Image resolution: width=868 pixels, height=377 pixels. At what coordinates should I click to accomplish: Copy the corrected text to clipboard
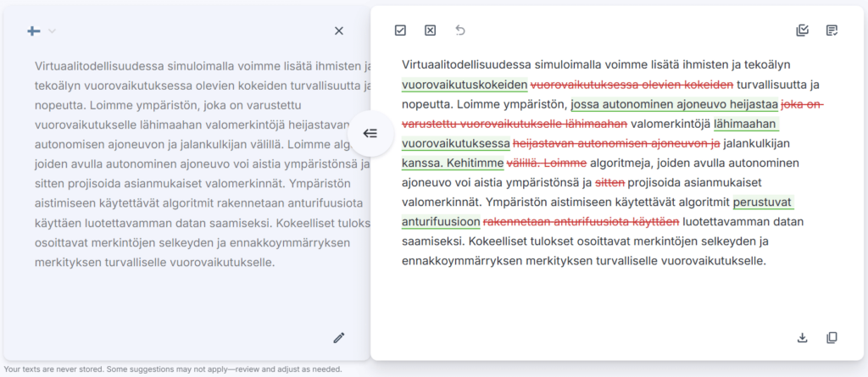click(x=832, y=338)
